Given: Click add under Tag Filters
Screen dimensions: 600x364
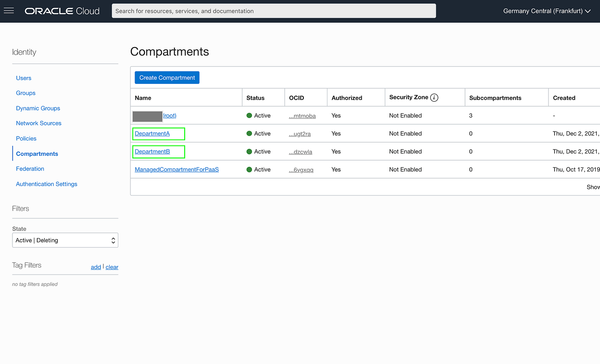Looking at the screenshot, I should (x=96, y=267).
